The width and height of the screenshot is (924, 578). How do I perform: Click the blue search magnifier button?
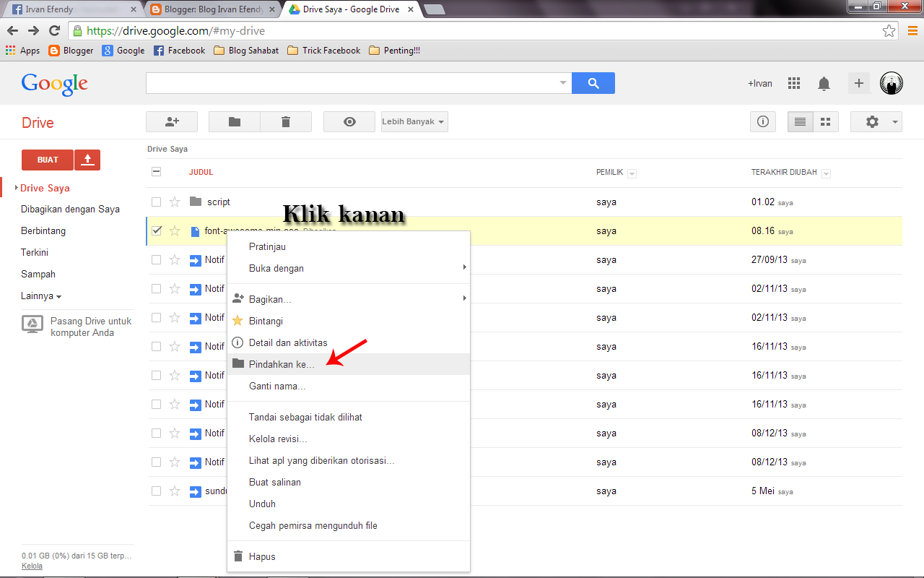pyautogui.click(x=593, y=83)
